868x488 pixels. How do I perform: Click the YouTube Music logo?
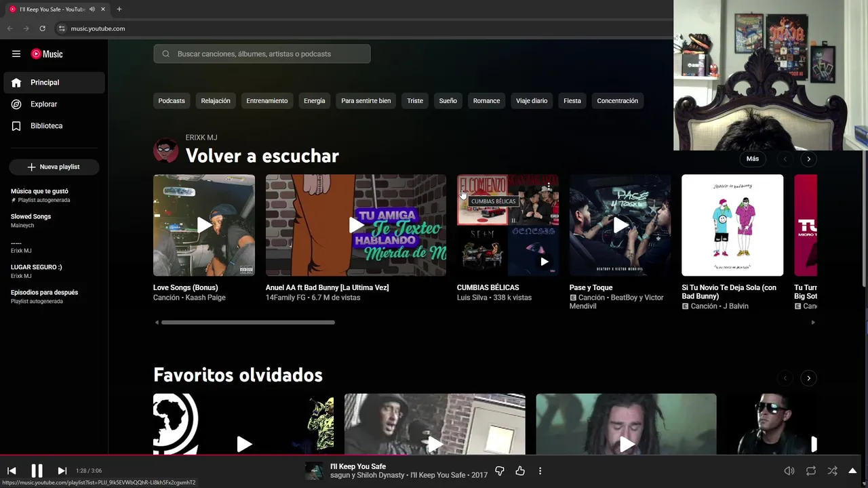point(47,54)
